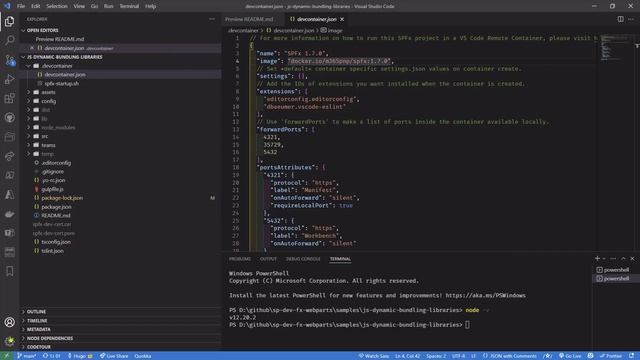Click the main branch indicator in the status bar
Viewport: 640px width, 360px height.
[26, 356]
